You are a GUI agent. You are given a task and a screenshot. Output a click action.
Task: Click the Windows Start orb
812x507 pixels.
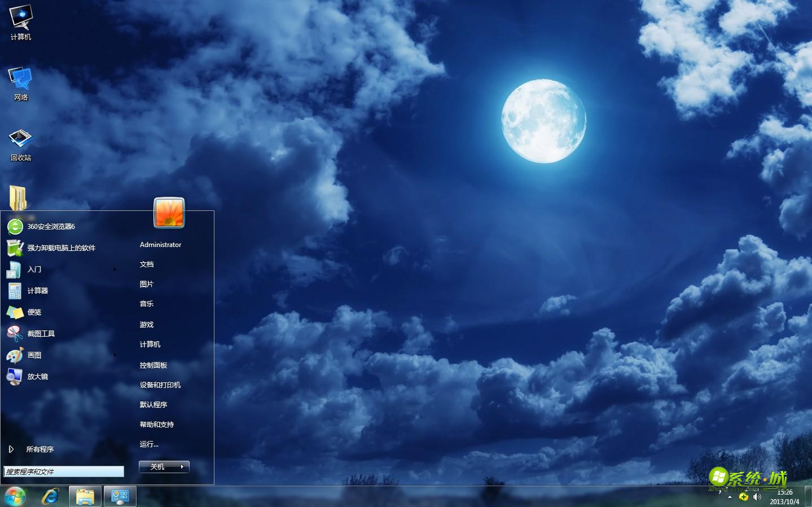pyautogui.click(x=15, y=496)
